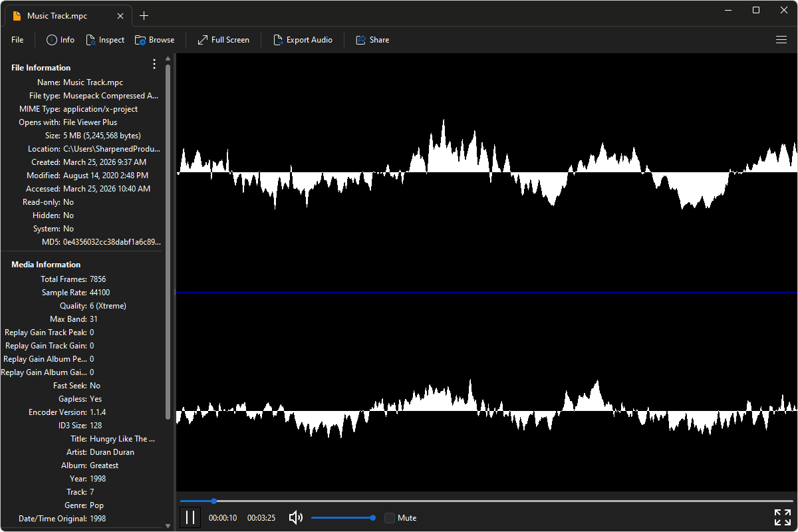Open a new tab with the plus button
The height and width of the screenshot is (532, 798).
[x=144, y=15]
